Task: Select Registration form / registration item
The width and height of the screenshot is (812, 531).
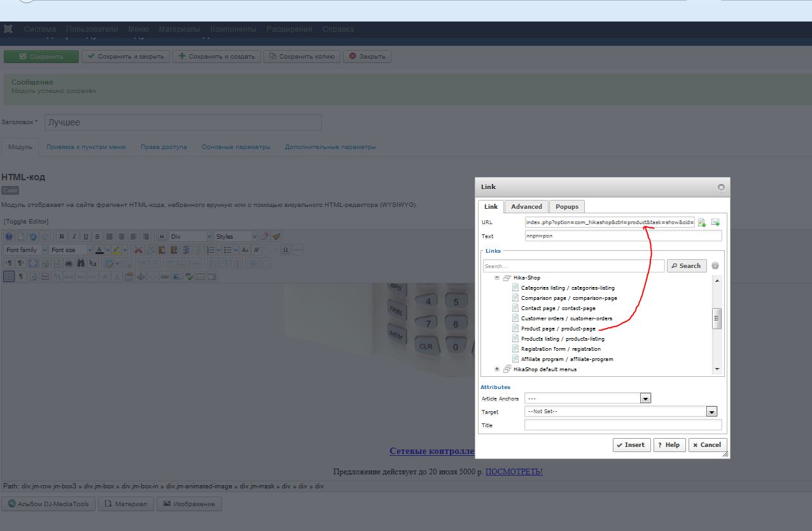Action: tap(561, 349)
